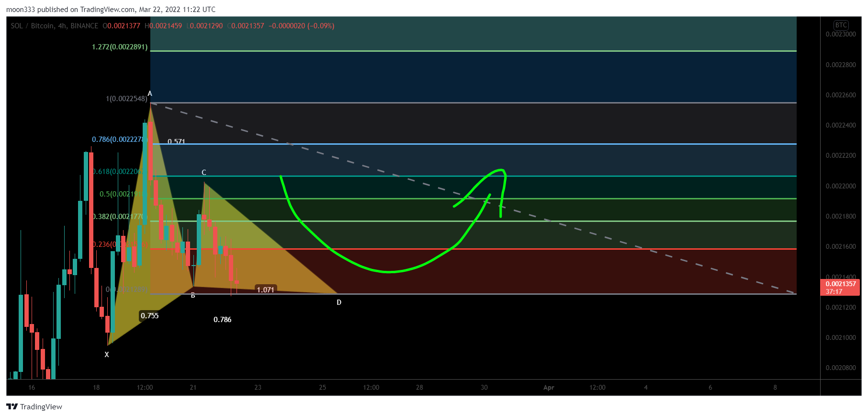Screen dimensions: 868x417
Task: Click the 30 date on time axis
Action: pyautogui.click(x=484, y=387)
